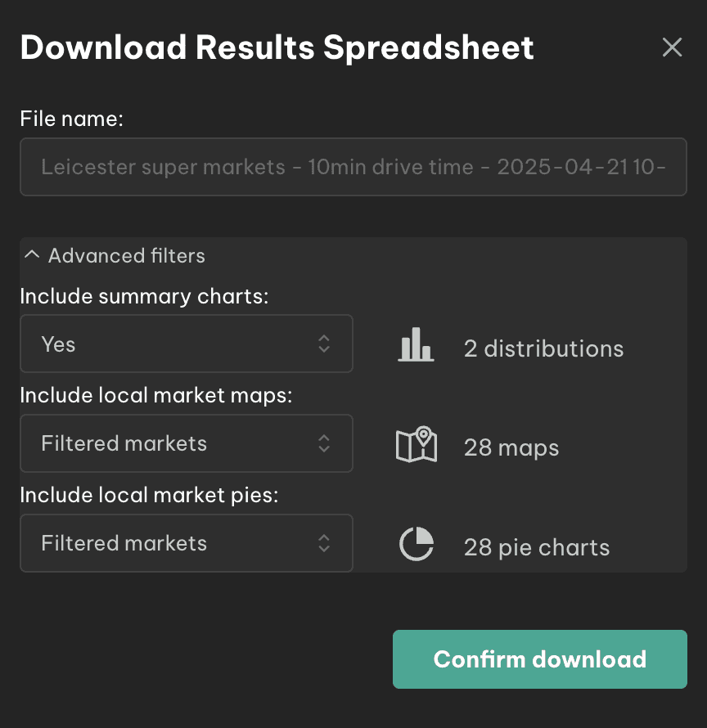This screenshot has width=707, height=728.
Task: Click the 'Include summary charts:' label
Action: tap(145, 297)
